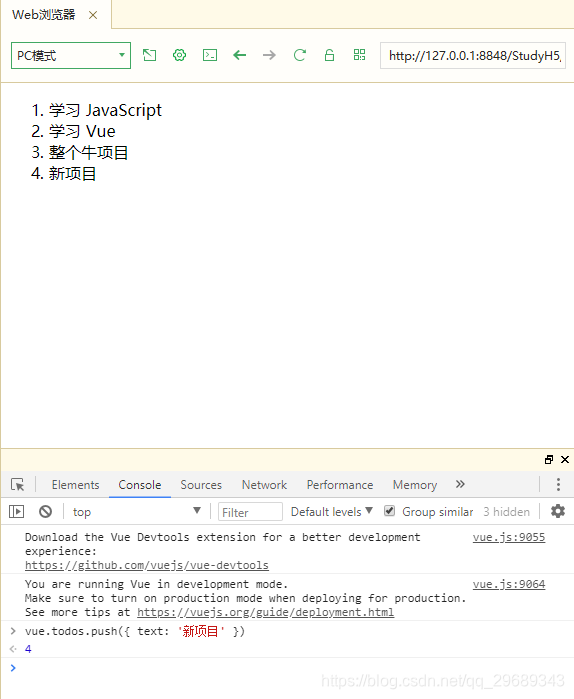Open the vue-devtools GitHub link
This screenshot has height=699, width=574.
pyautogui.click(x=147, y=565)
